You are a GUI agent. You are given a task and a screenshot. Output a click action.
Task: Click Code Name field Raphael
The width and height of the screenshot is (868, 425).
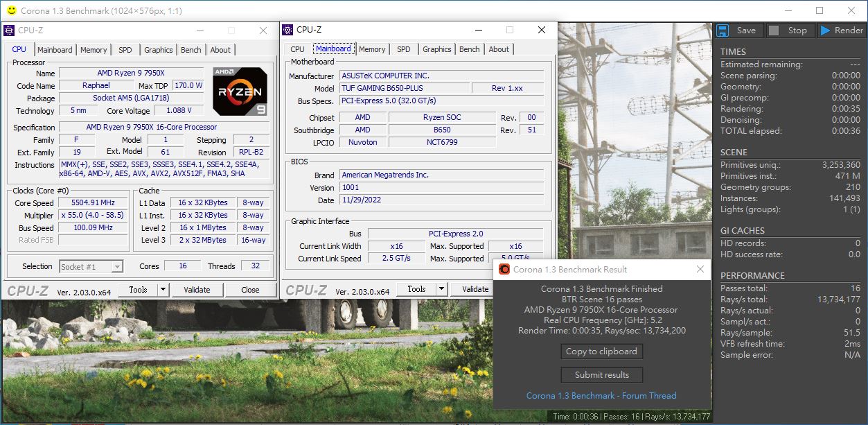point(96,85)
